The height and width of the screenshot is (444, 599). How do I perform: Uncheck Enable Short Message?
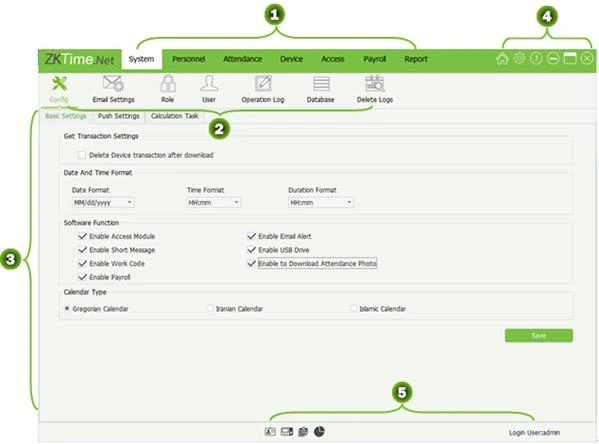(x=82, y=250)
